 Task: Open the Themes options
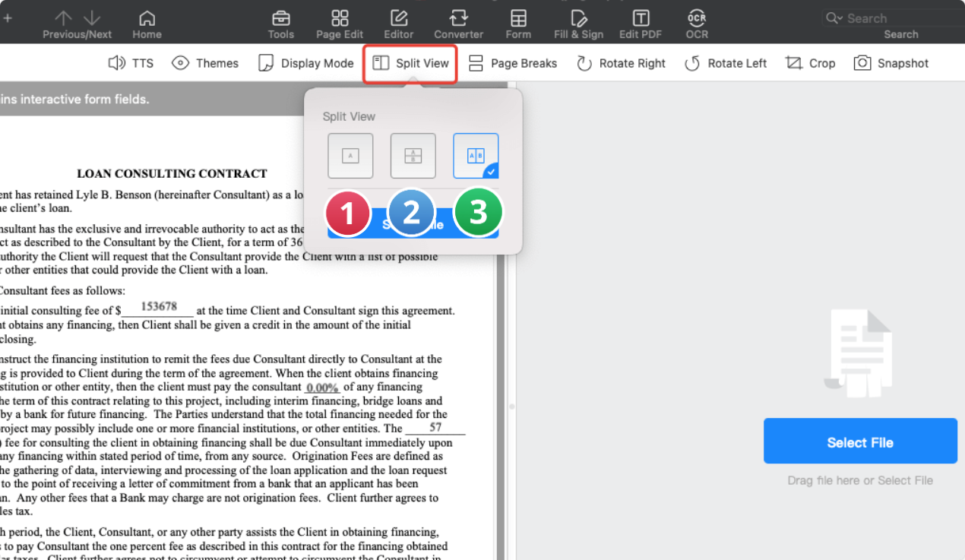pos(205,63)
